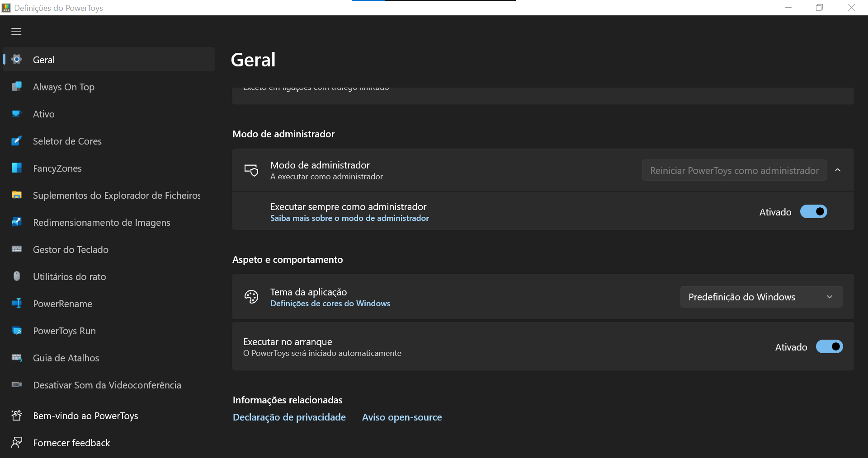This screenshot has width=868, height=458.
Task: Open PowerToys Run using its icon
Action: (16, 331)
